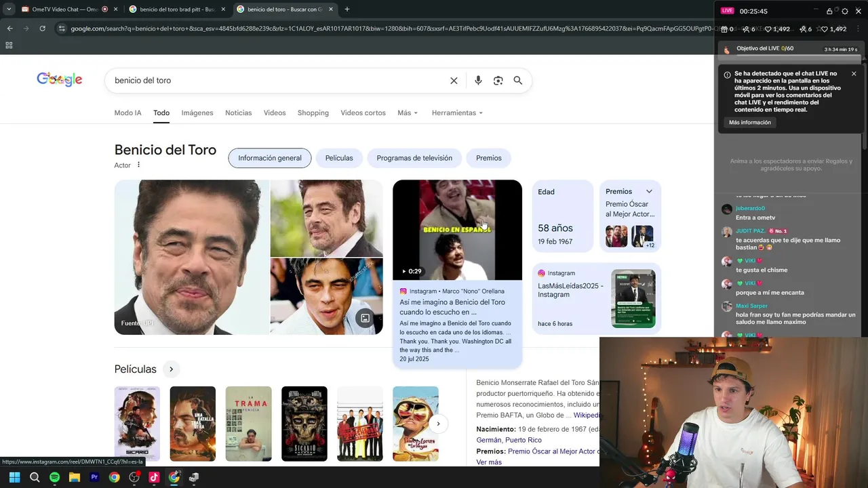Go to the Videos tab
This screenshot has width=868, height=488.
(275, 113)
